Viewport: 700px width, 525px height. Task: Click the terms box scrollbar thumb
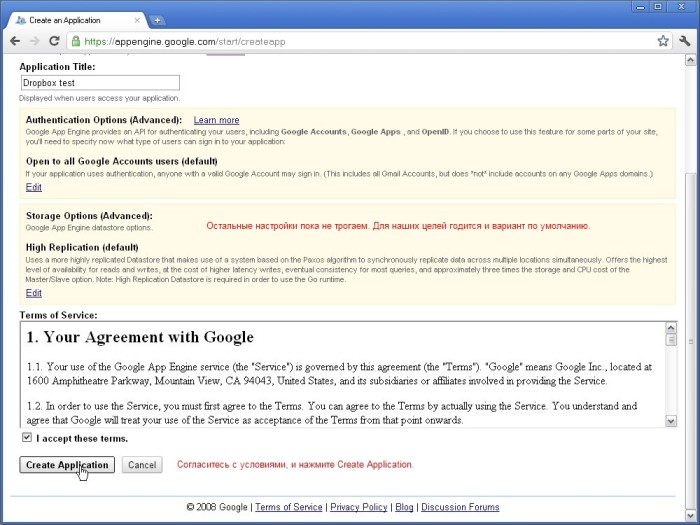point(671,340)
